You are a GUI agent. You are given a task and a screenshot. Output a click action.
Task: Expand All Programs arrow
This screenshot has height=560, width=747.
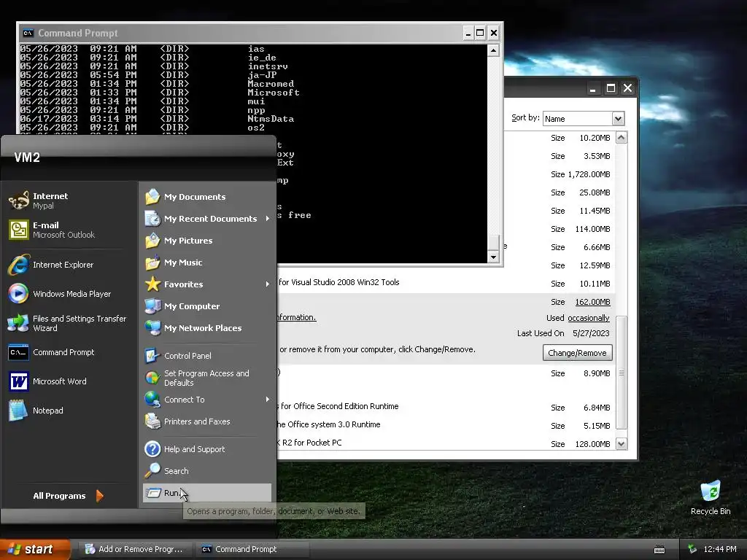pos(99,496)
